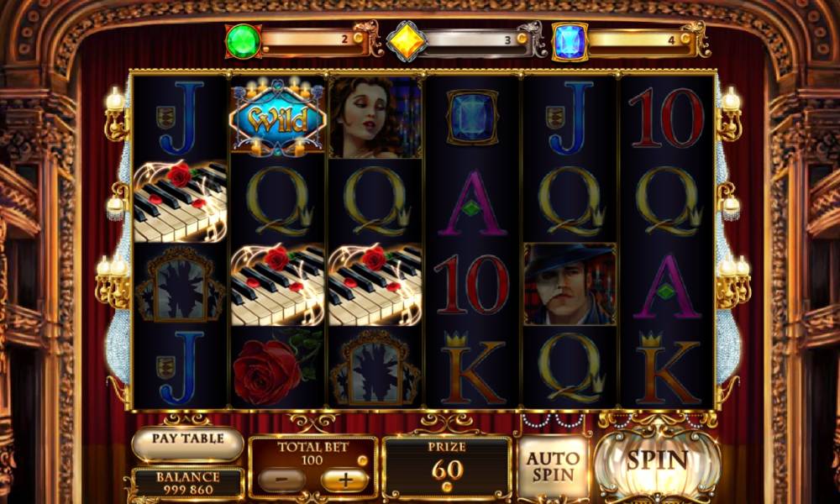Screen dimensions: 840x504
Task: Click the blue gem progress bar showing 4
Action: [640, 41]
